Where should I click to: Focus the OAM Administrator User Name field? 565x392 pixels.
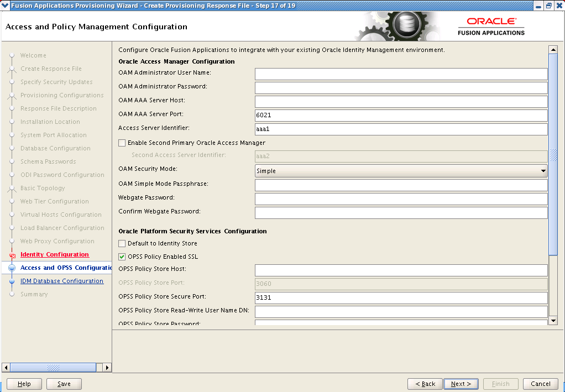401,74
